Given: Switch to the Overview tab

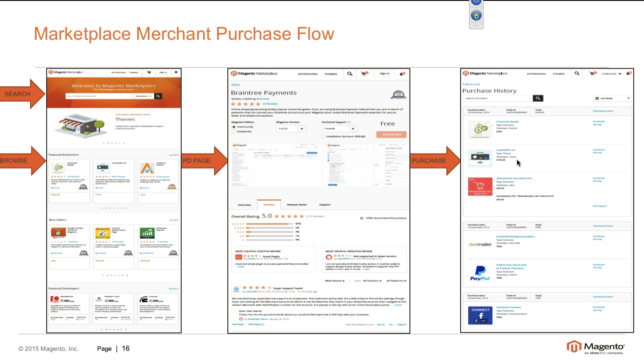Looking at the screenshot, I should [x=244, y=205].
